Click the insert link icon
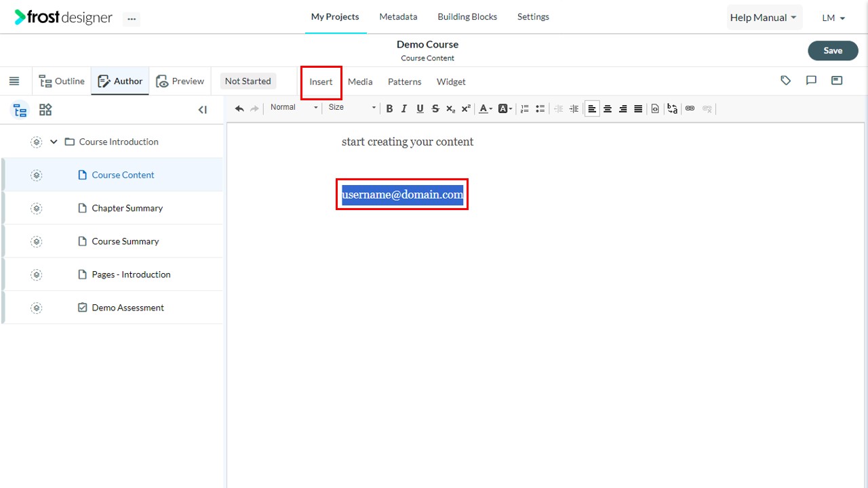 (x=690, y=108)
